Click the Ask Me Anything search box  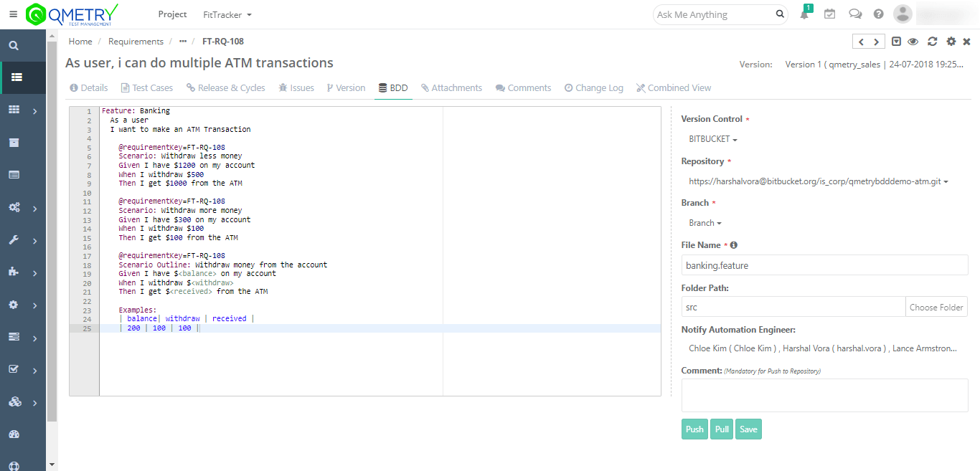(x=722, y=14)
